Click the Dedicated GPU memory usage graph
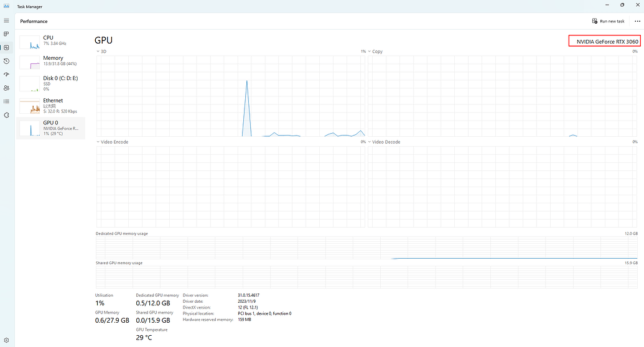The image size is (644, 347). [366, 248]
